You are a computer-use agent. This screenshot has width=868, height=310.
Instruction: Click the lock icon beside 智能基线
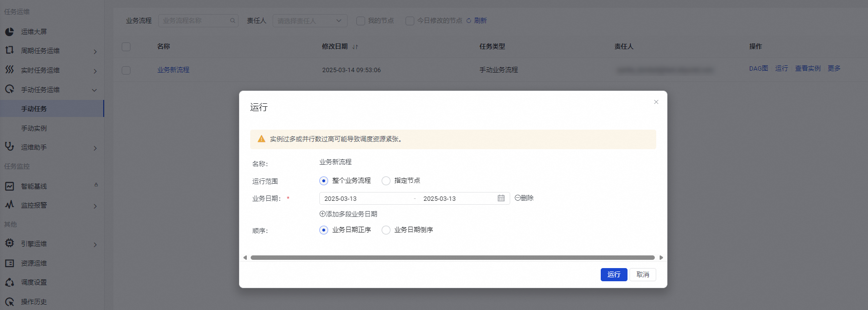96,185
